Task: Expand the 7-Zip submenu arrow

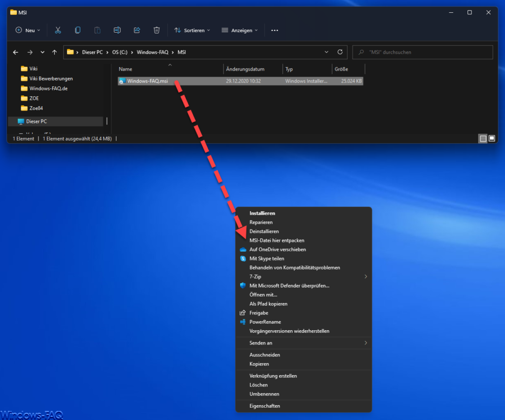Action: click(x=366, y=276)
